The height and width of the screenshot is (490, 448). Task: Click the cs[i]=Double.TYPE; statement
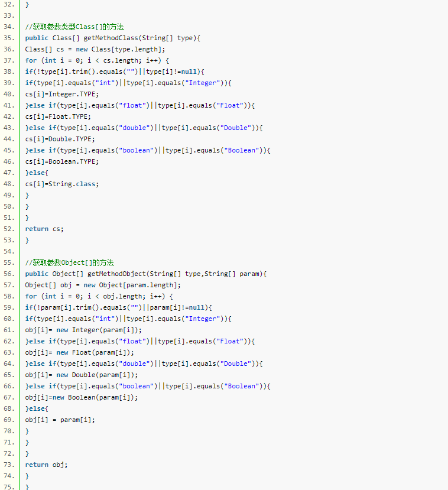[x=60, y=139]
